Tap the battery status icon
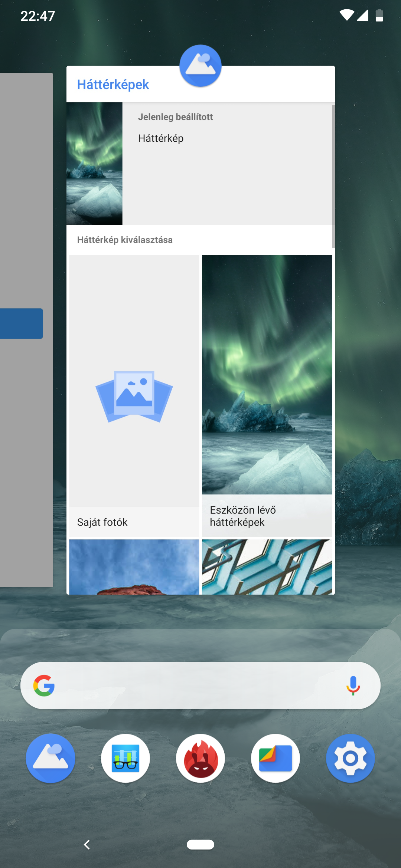The height and width of the screenshot is (868, 401). 379,15
